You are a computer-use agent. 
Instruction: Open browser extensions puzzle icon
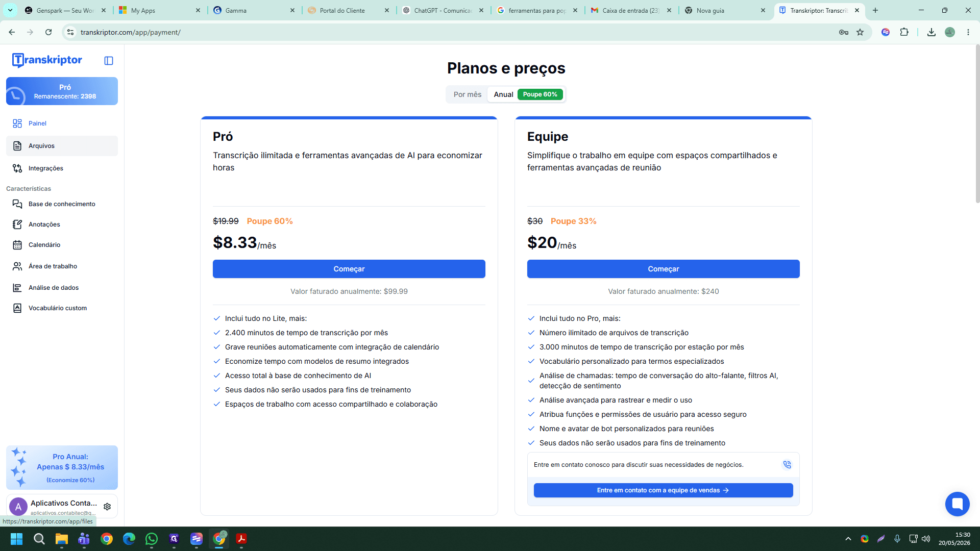904,32
